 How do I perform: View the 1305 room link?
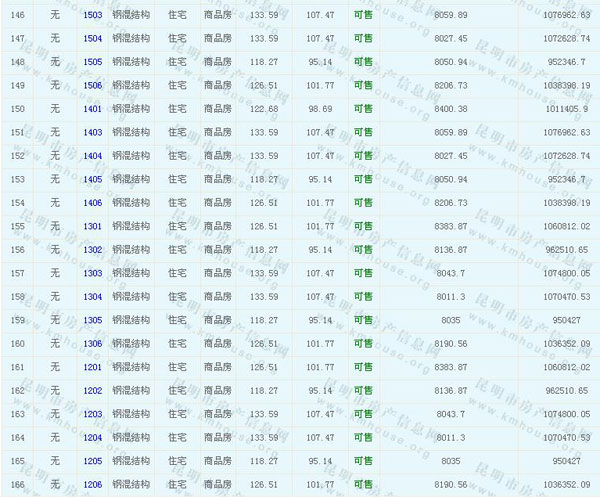[92, 320]
